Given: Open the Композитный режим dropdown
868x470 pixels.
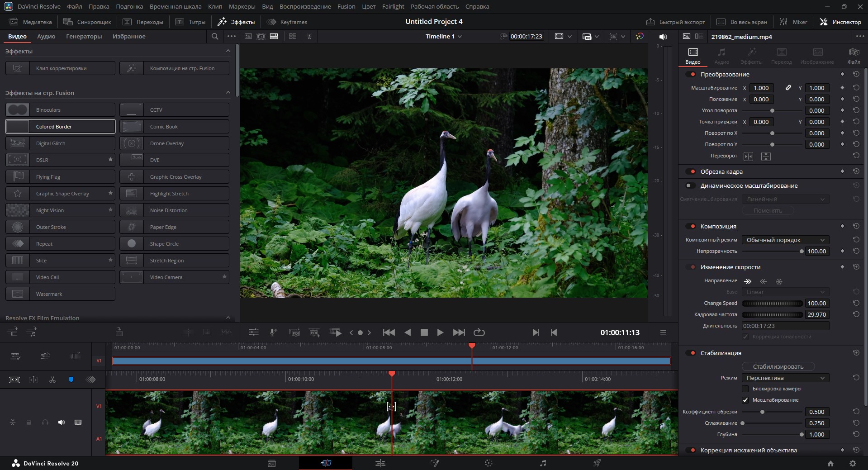Looking at the screenshot, I should (785, 240).
